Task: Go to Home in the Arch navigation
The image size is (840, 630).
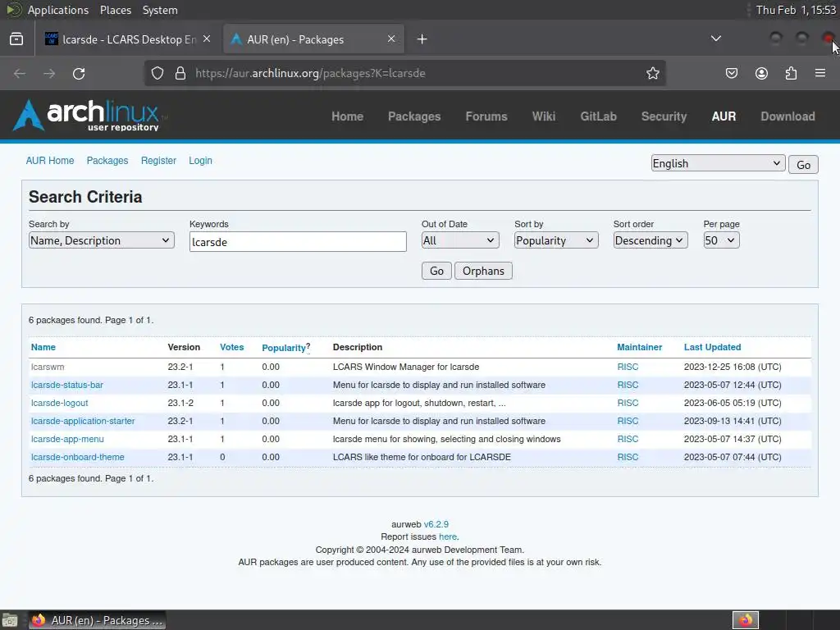Action: tap(347, 116)
